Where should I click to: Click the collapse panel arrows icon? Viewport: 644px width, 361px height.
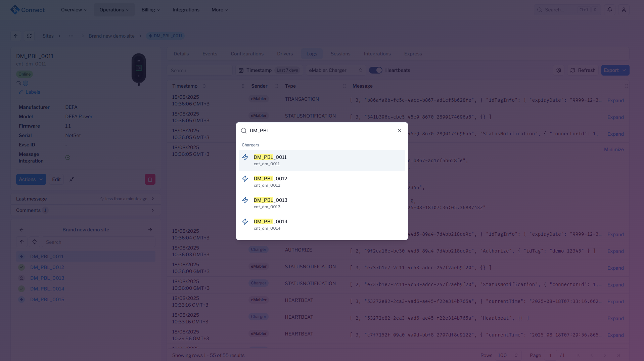tap(72, 179)
